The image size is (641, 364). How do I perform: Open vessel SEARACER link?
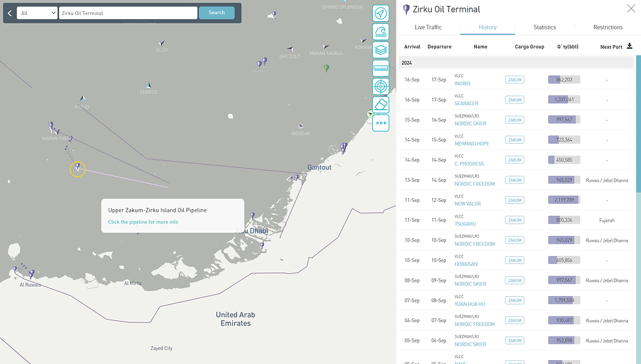coord(466,103)
